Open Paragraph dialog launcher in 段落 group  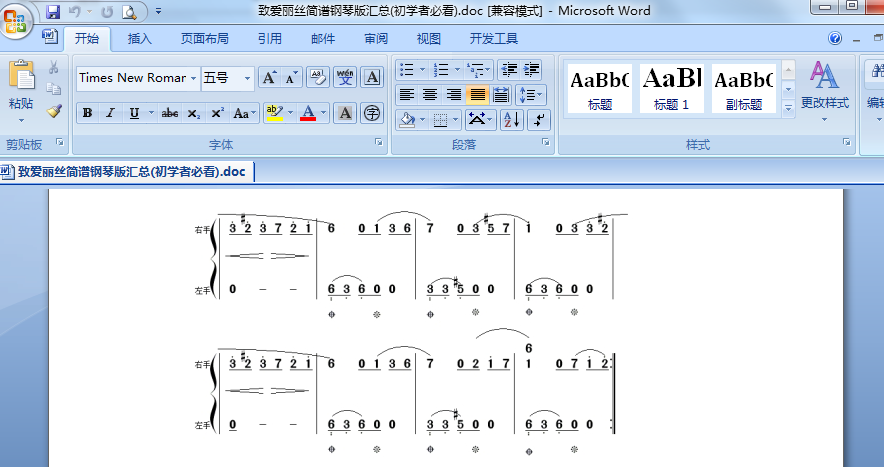[546, 143]
